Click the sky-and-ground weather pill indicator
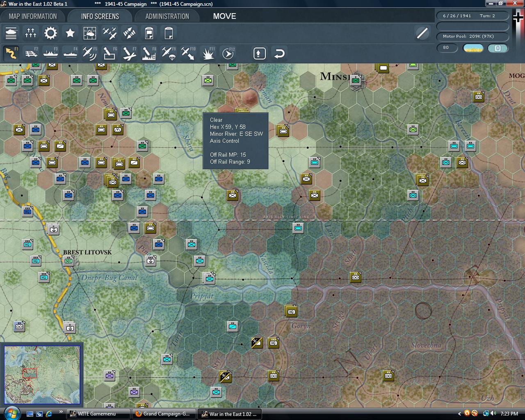 point(473,48)
